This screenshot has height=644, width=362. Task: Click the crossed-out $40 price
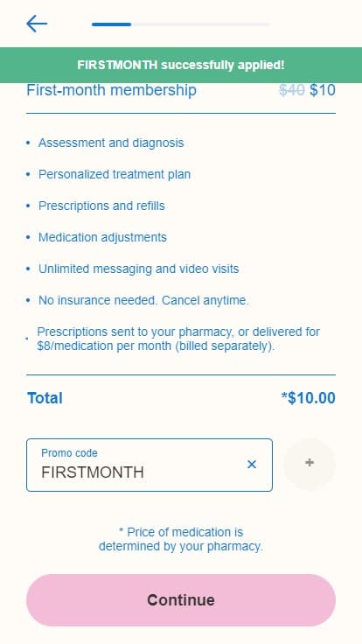(291, 90)
